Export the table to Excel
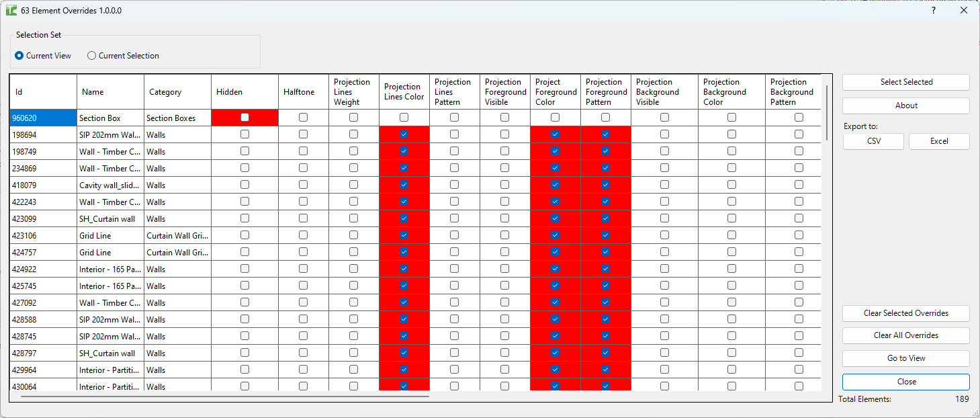This screenshot has width=980, height=418. 938,141
